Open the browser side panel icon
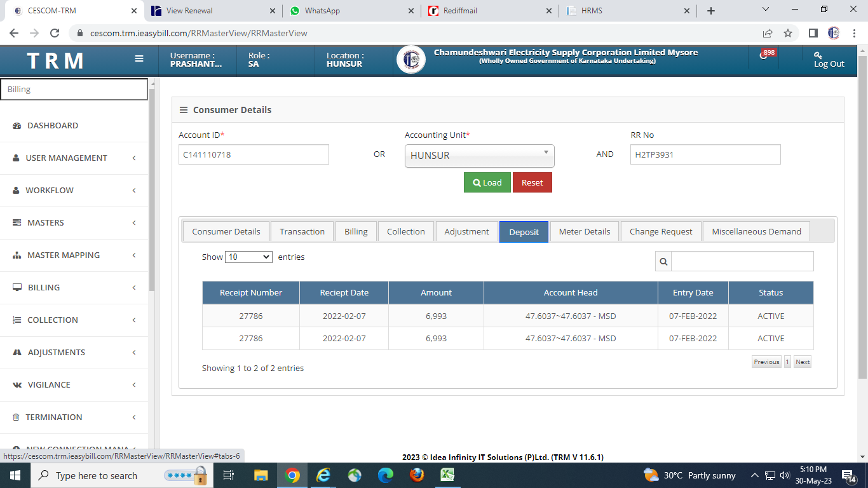Image resolution: width=868 pixels, height=488 pixels. pyautogui.click(x=813, y=33)
